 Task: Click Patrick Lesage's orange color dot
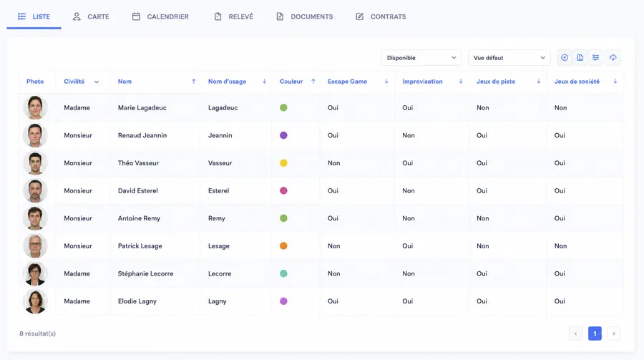pyautogui.click(x=283, y=245)
